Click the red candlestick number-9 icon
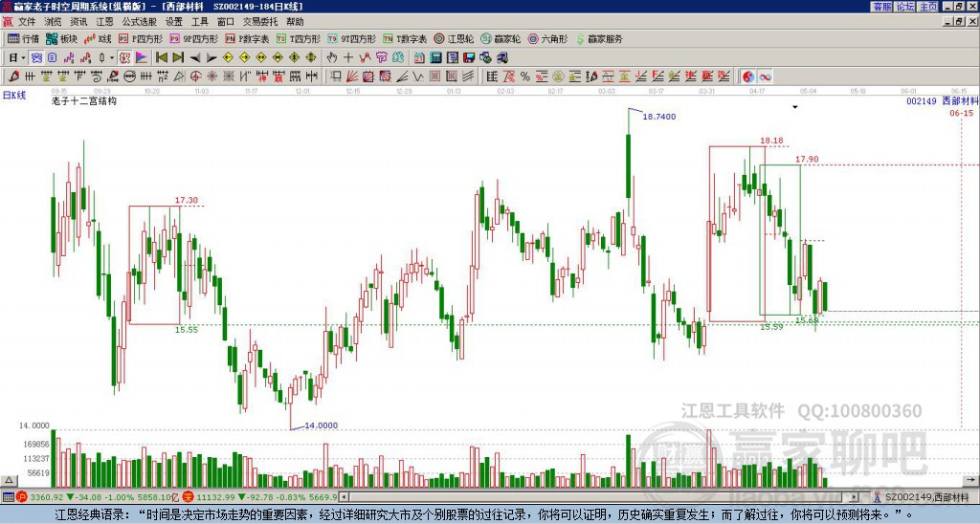 click(x=85, y=57)
